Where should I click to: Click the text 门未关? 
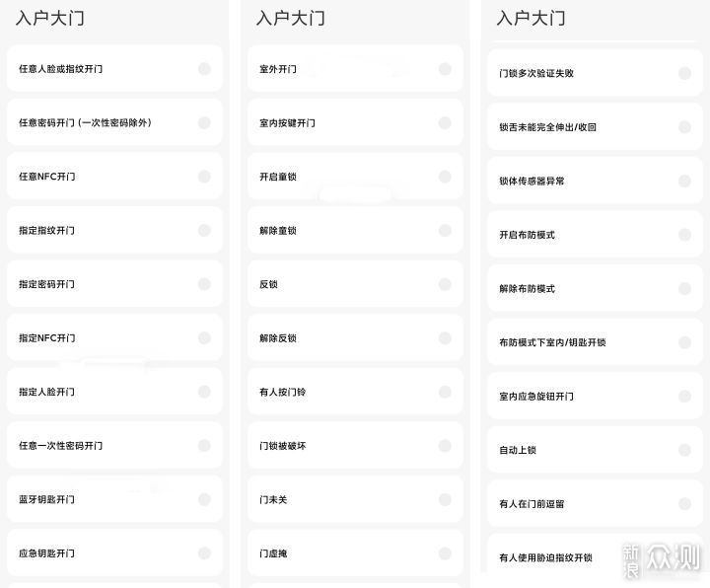(273, 499)
